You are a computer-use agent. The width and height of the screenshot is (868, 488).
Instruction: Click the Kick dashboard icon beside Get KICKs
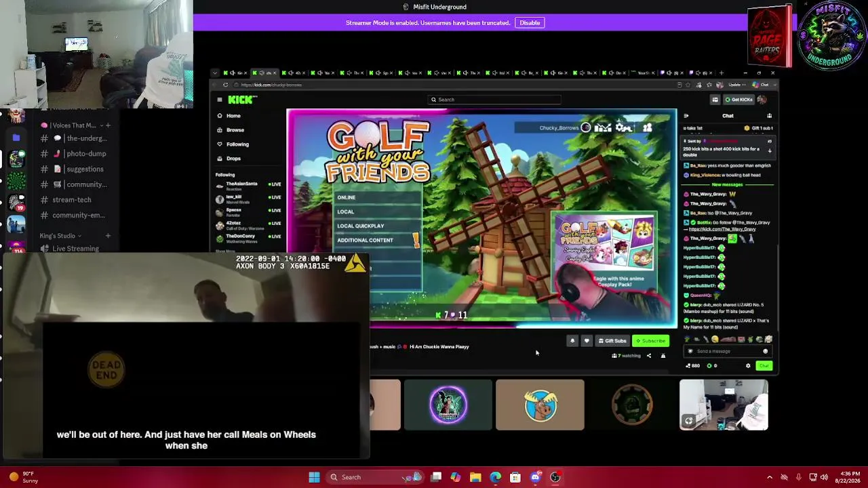715,100
